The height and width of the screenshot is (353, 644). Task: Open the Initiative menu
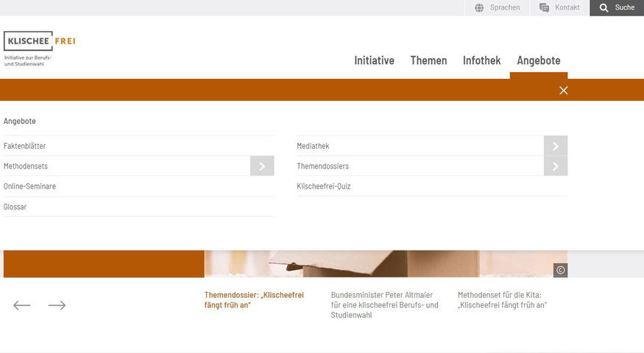[x=374, y=60]
